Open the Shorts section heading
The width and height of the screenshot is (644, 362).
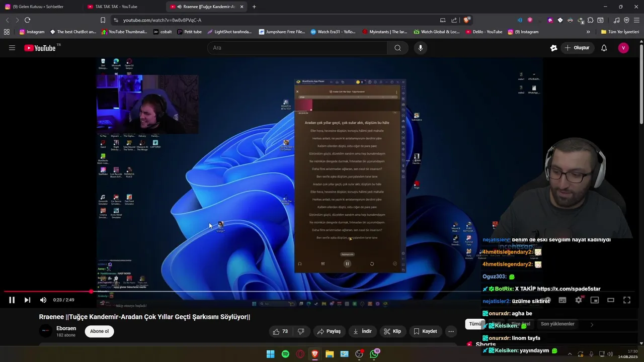tap(486, 344)
